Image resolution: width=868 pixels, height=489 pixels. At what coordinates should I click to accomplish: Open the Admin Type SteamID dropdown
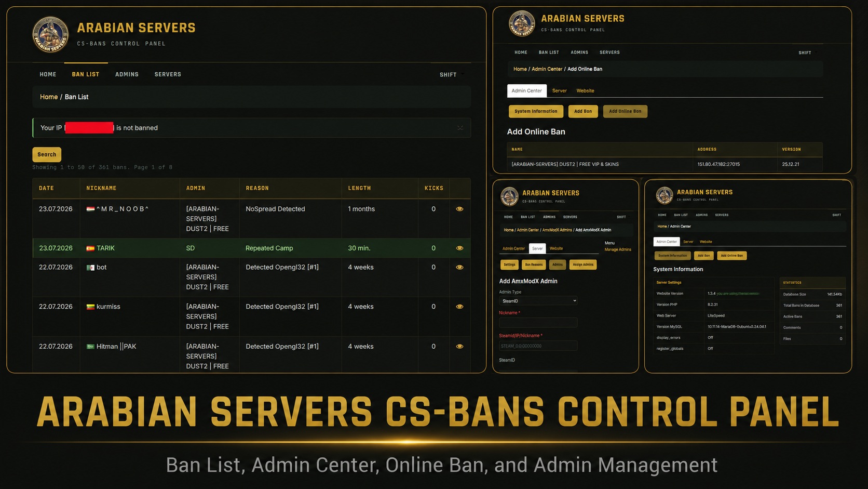(x=538, y=301)
